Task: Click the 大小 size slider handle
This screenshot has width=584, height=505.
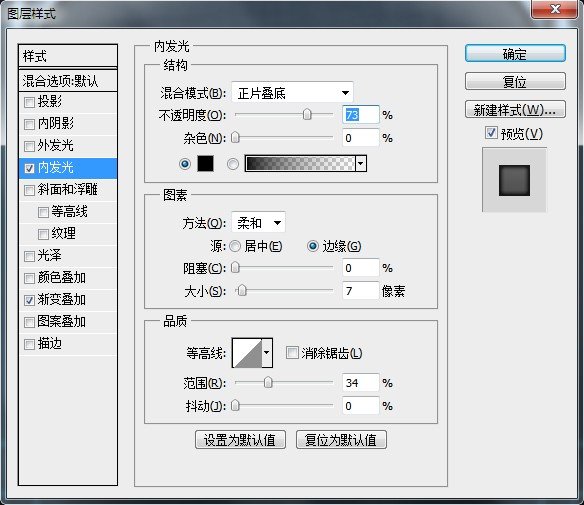Action: (x=242, y=290)
